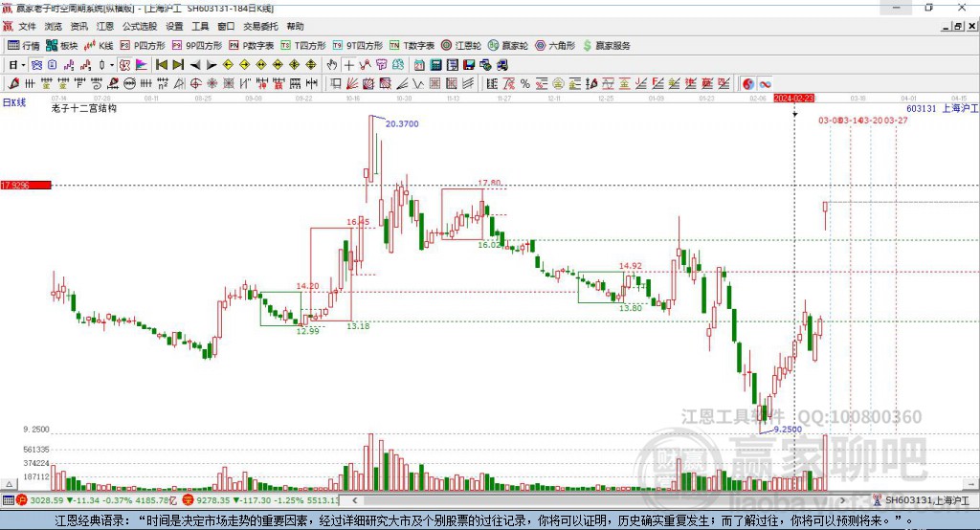The image size is (980, 530).
Task: Open the 9P四方形 tool
Action: [x=197, y=46]
